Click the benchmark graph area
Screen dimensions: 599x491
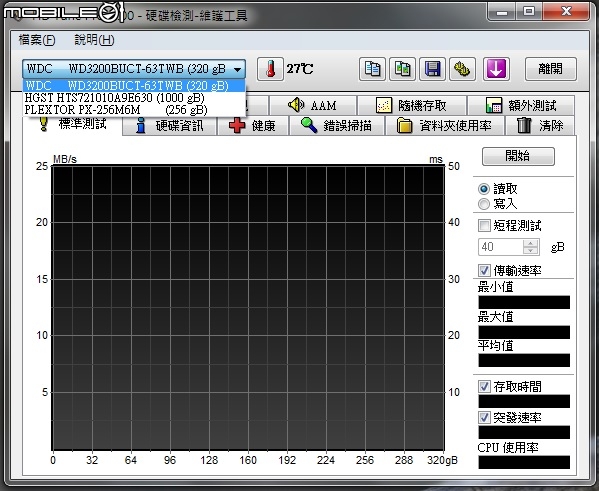pyautogui.click(x=248, y=308)
